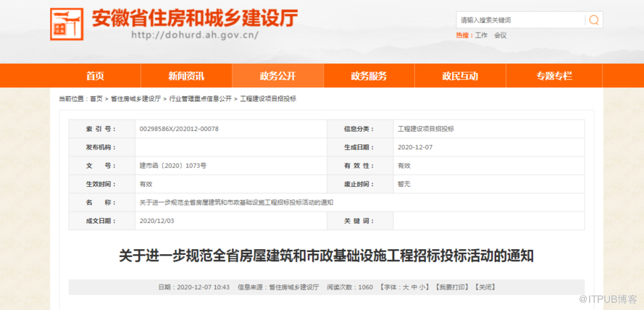Open the 专题专栏 navigation tab

tap(554, 76)
